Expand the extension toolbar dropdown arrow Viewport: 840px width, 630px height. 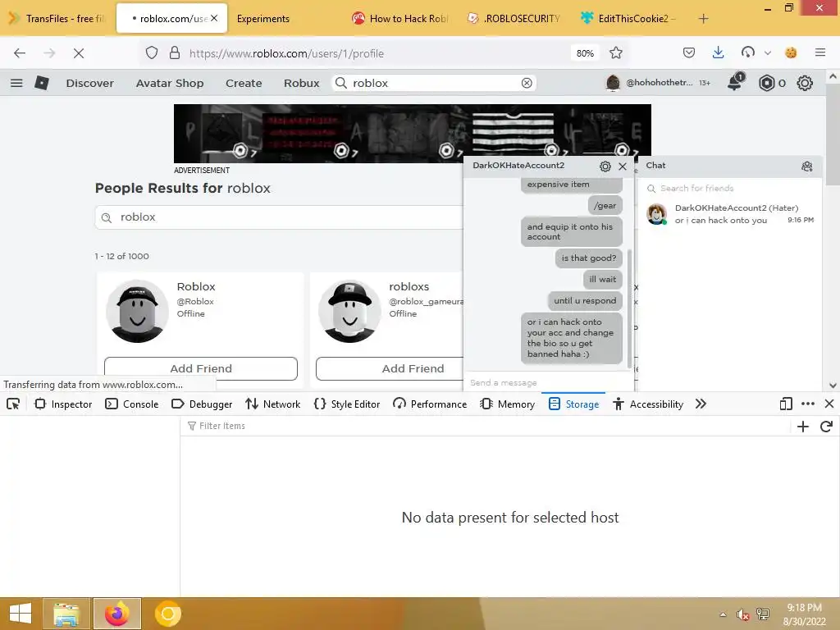pos(768,53)
